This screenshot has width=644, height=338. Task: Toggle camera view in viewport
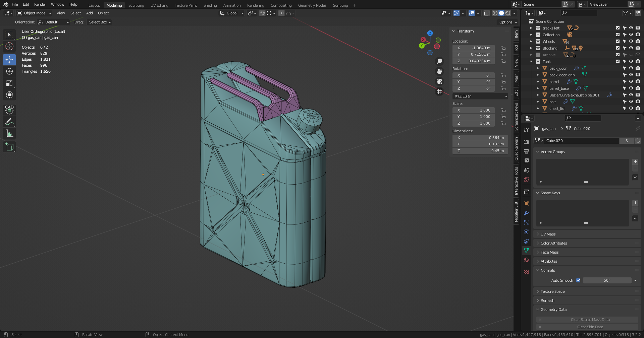pos(439,81)
